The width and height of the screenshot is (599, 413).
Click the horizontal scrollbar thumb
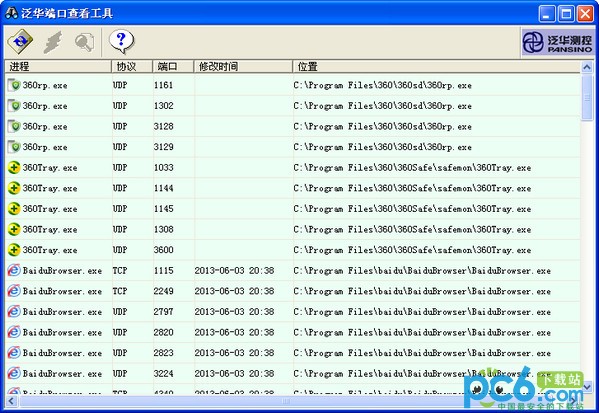coord(285,401)
